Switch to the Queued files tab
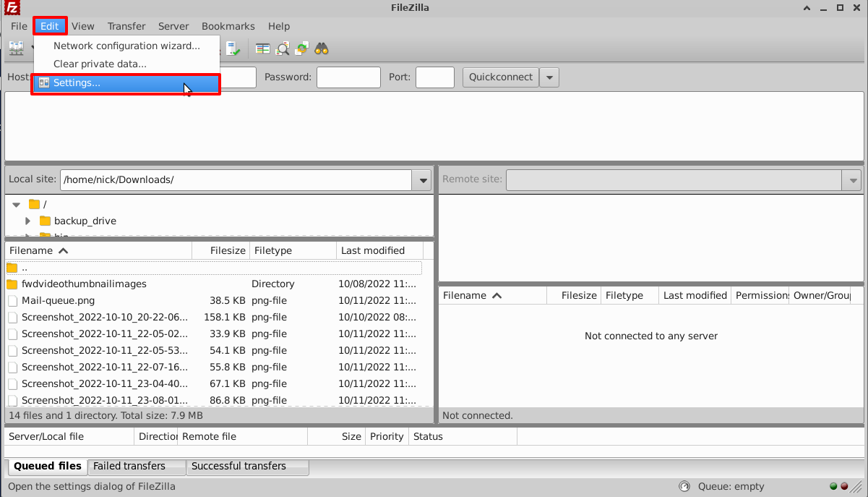This screenshot has width=868, height=497. (48, 467)
